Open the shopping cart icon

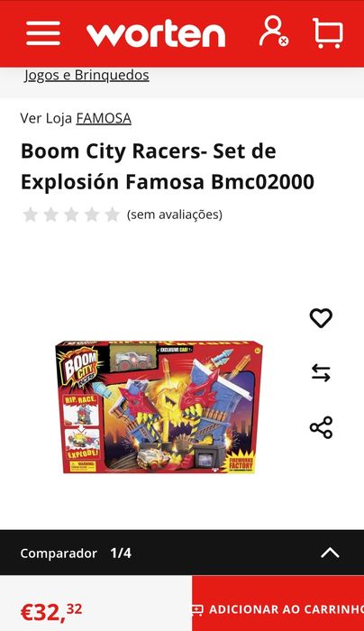pyautogui.click(x=328, y=33)
